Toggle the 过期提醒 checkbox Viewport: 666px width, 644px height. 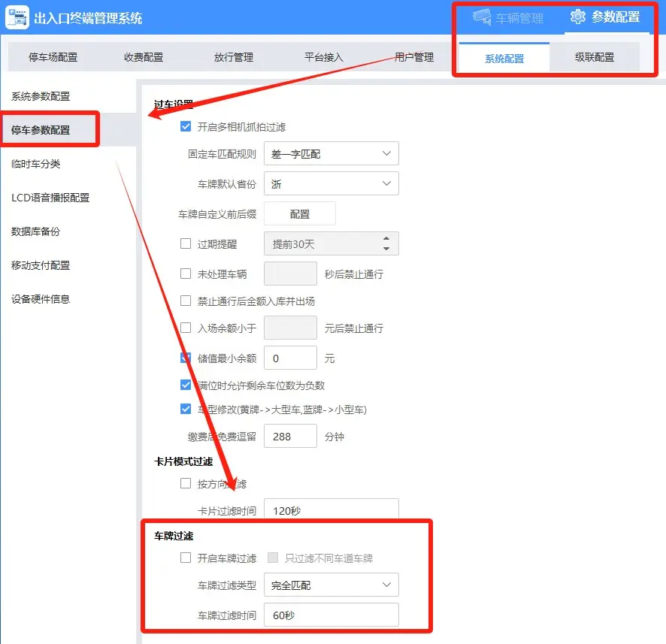coord(186,243)
